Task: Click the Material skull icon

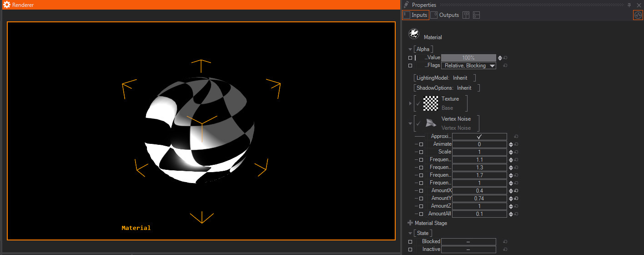Action: (414, 34)
